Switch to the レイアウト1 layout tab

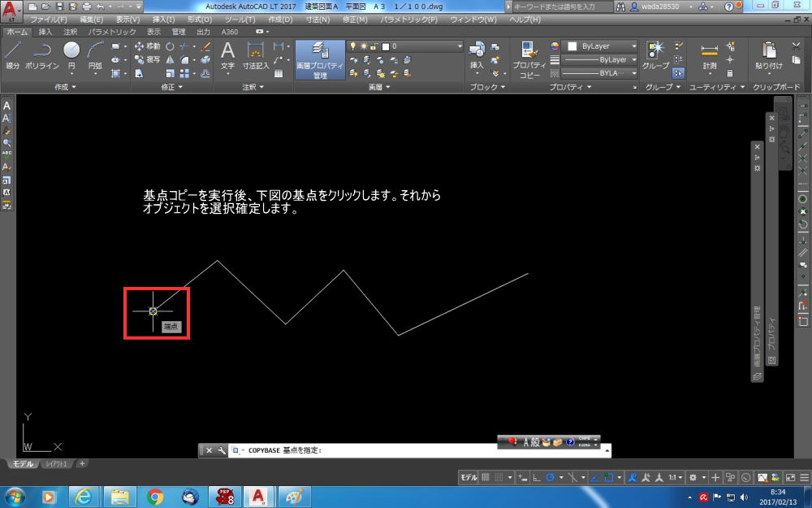pyautogui.click(x=57, y=464)
